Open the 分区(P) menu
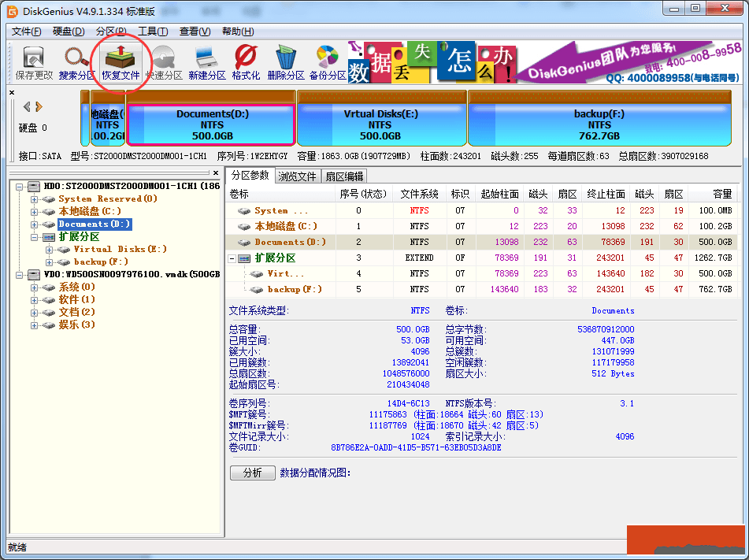 111,32
